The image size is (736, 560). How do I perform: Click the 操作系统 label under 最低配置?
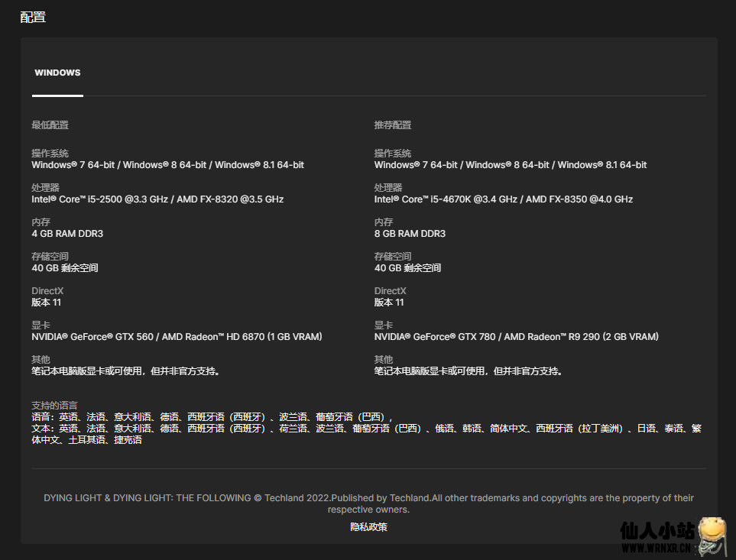[x=50, y=154]
